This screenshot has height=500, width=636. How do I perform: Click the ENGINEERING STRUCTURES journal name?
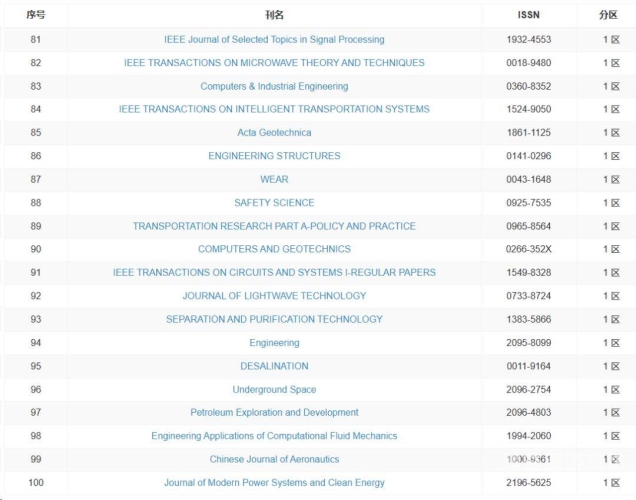pos(274,156)
